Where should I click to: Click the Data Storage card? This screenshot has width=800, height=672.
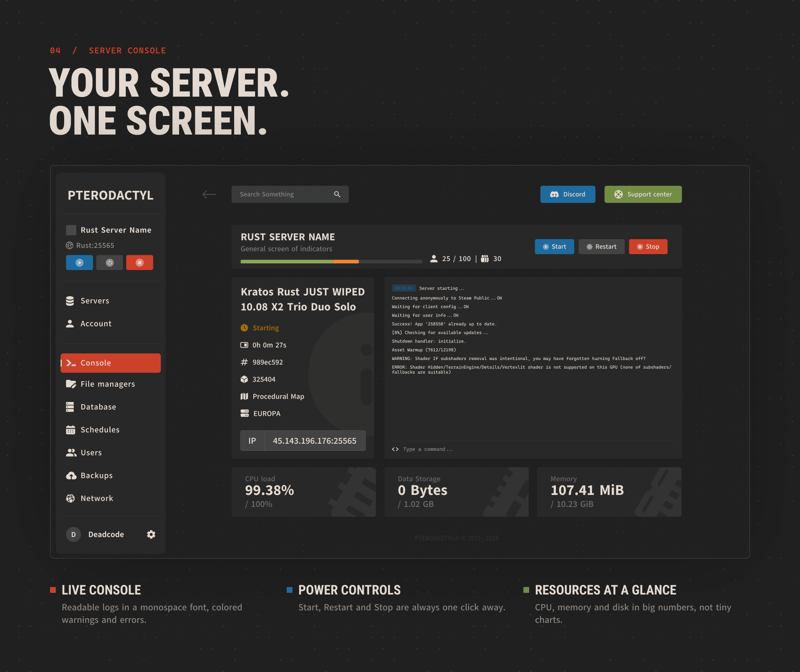coord(456,492)
